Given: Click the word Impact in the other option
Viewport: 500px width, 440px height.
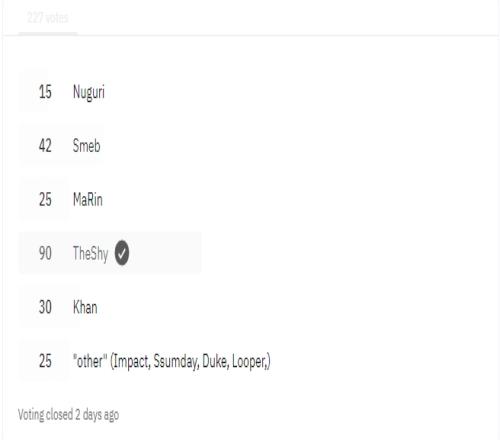Looking at the screenshot, I should (131, 361).
